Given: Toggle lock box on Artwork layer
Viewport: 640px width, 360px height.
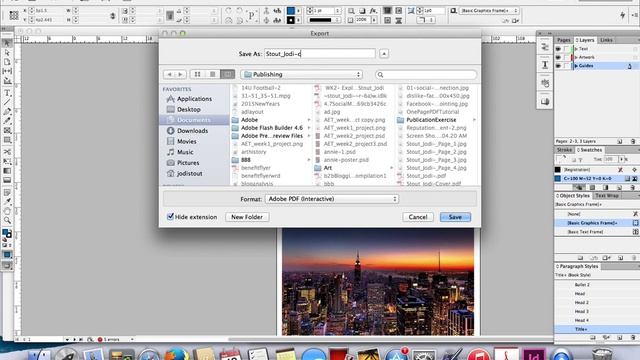Looking at the screenshot, I should pos(567,57).
